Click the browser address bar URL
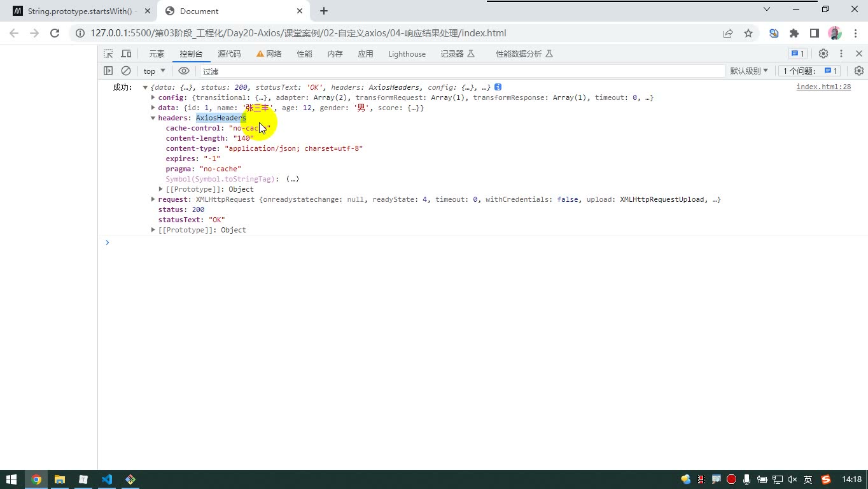Viewport: 868px width, 489px height. (298, 33)
